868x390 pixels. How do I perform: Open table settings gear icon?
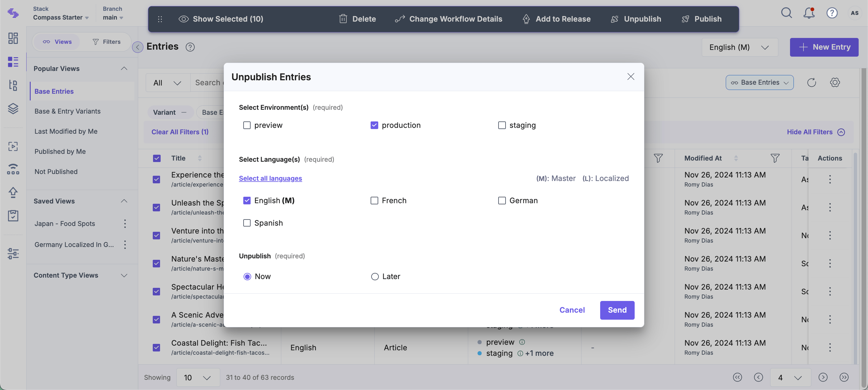[835, 82]
